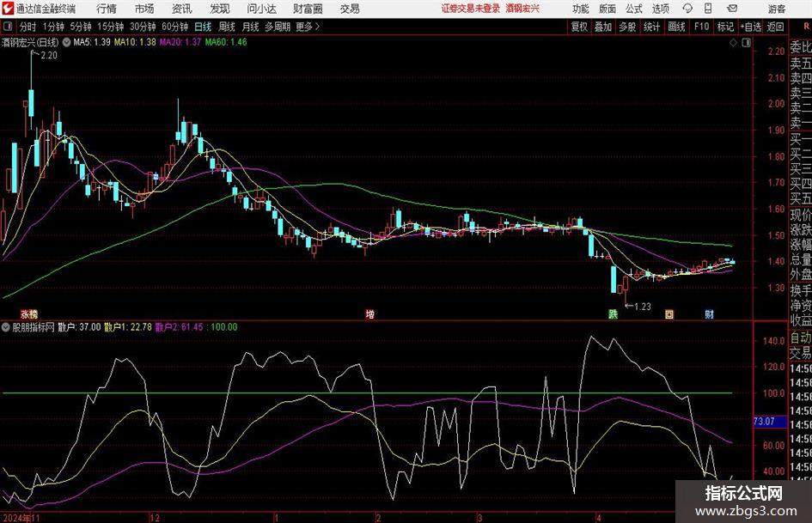
Task: Click the 画线 drawing button
Action: coord(676,27)
